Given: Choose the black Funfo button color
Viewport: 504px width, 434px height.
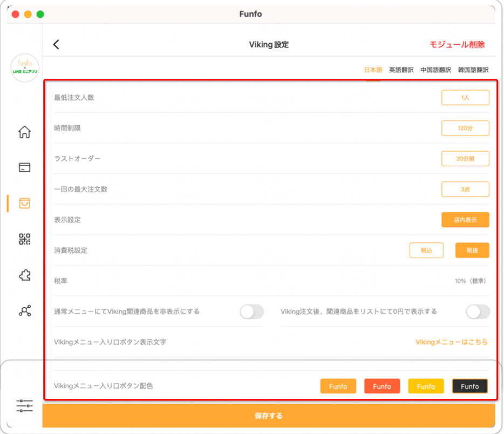Looking at the screenshot, I should pos(470,386).
